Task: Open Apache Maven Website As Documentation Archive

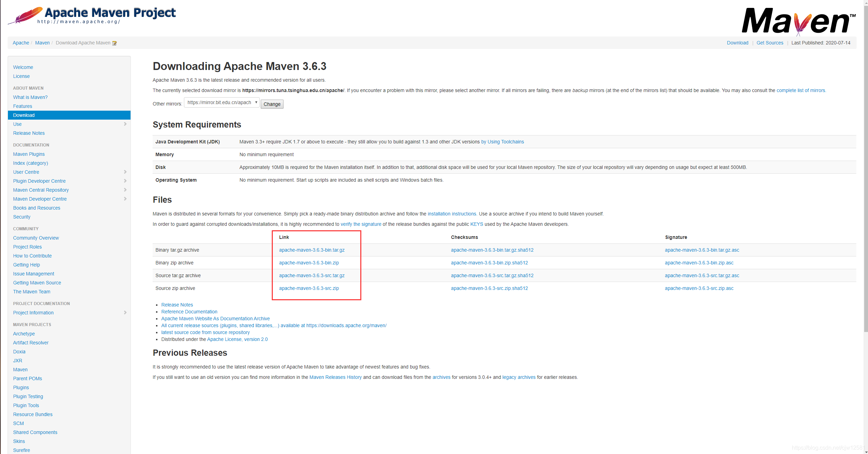Action: pyautogui.click(x=215, y=319)
